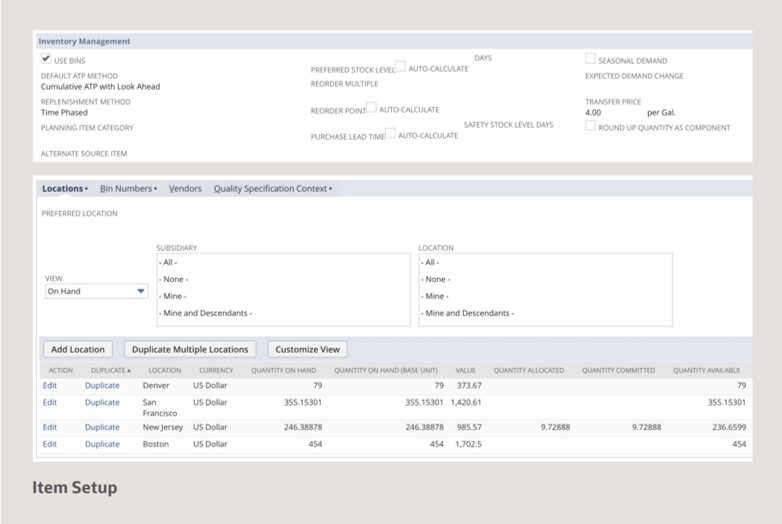Click the Location column header
Viewport: 782px width, 524px height.
click(165, 370)
